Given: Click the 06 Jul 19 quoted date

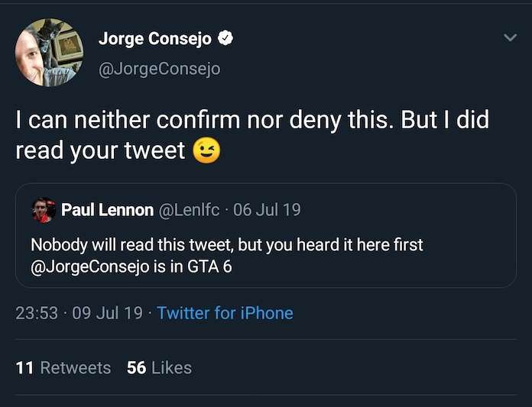Looking at the screenshot, I should pos(267,210).
